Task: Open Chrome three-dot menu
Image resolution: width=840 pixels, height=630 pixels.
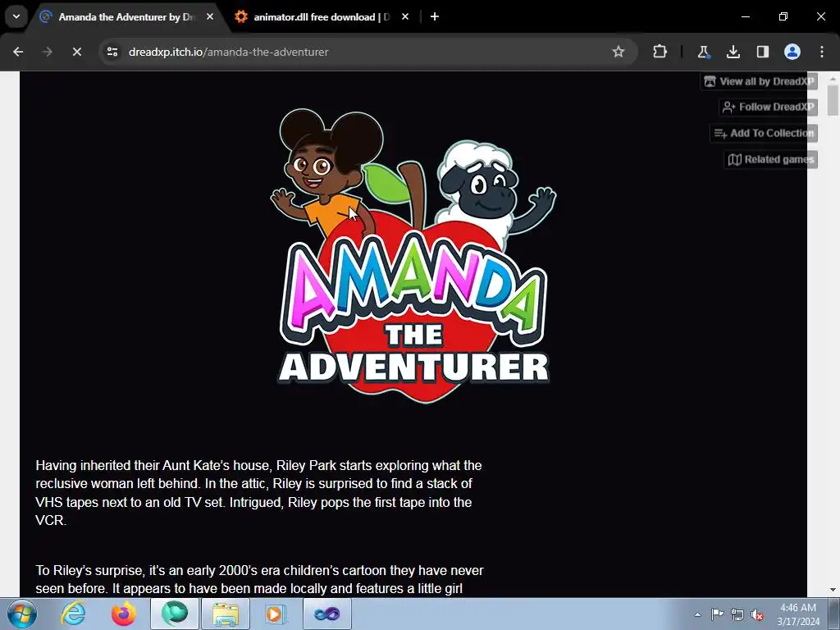Action: pos(822,52)
